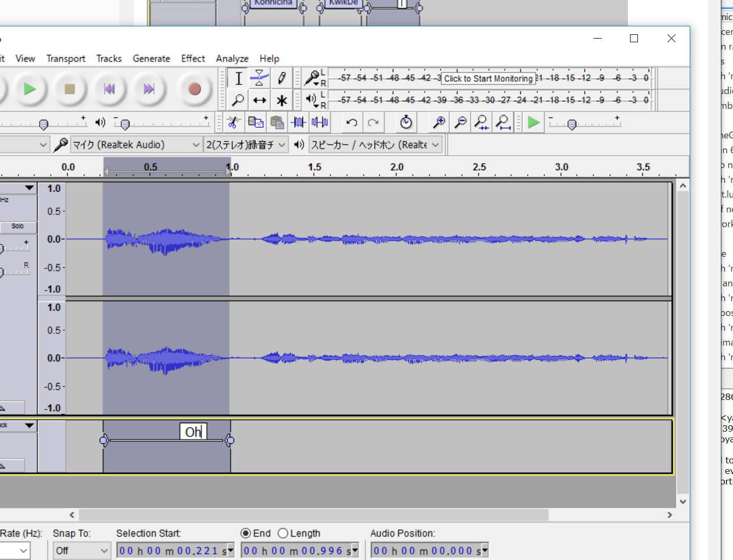733x560 pixels.
Task: Redo the last undone action
Action: coord(373,123)
